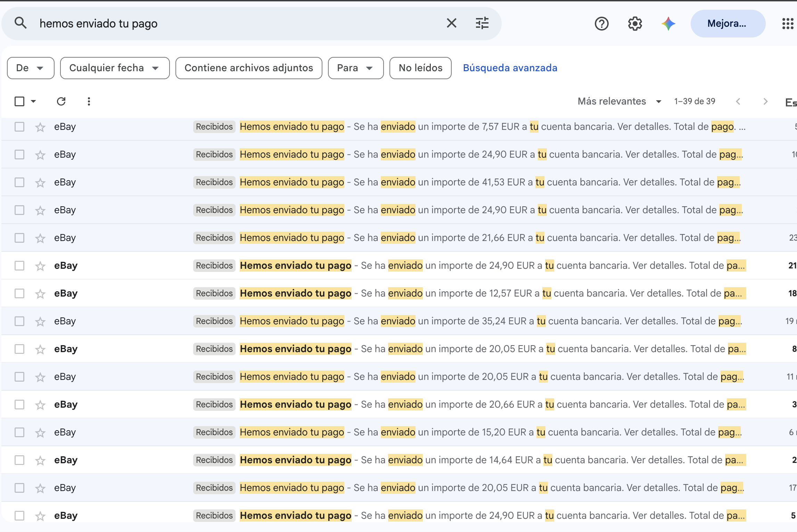Viewport: 797px width, 532px height.
Task: Click the Mejora... upgrade button
Action: click(x=728, y=24)
